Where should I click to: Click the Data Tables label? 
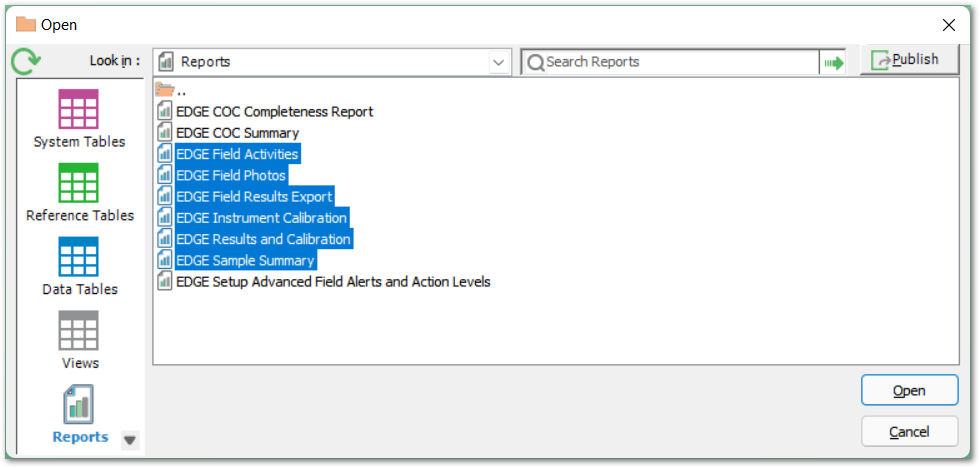point(80,289)
